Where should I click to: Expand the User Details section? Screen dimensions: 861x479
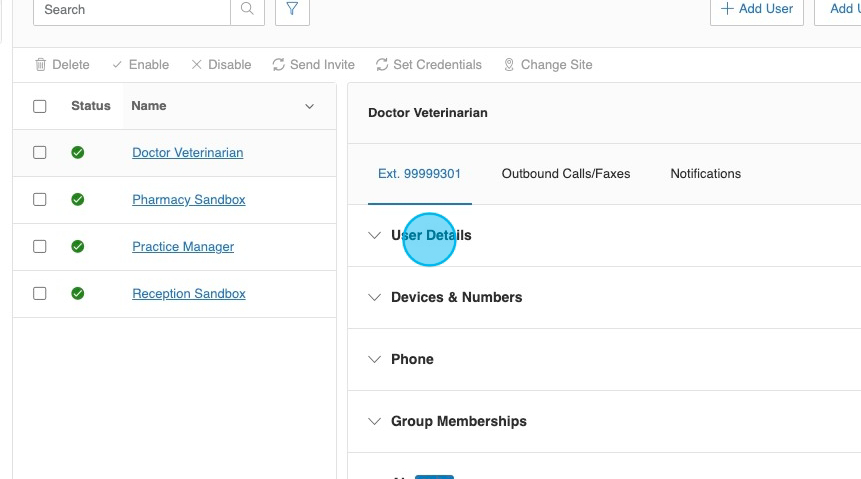430,236
